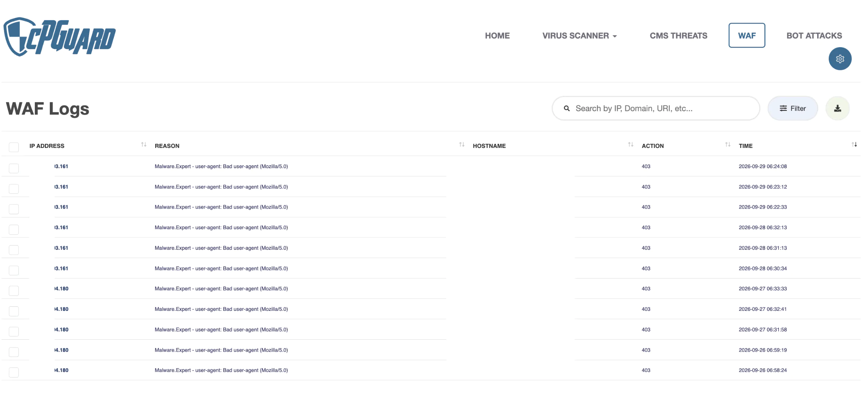Check the row timed 2026-09-29 06:24:08

[14, 168]
